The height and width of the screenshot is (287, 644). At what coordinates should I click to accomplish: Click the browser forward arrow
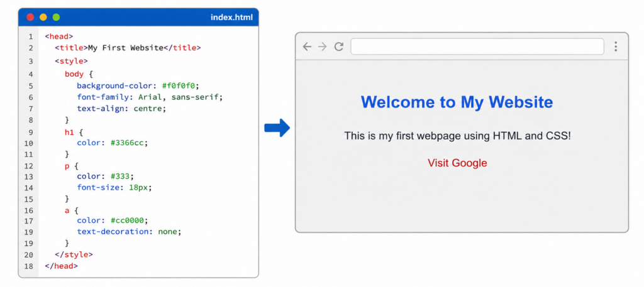[323, 46]
